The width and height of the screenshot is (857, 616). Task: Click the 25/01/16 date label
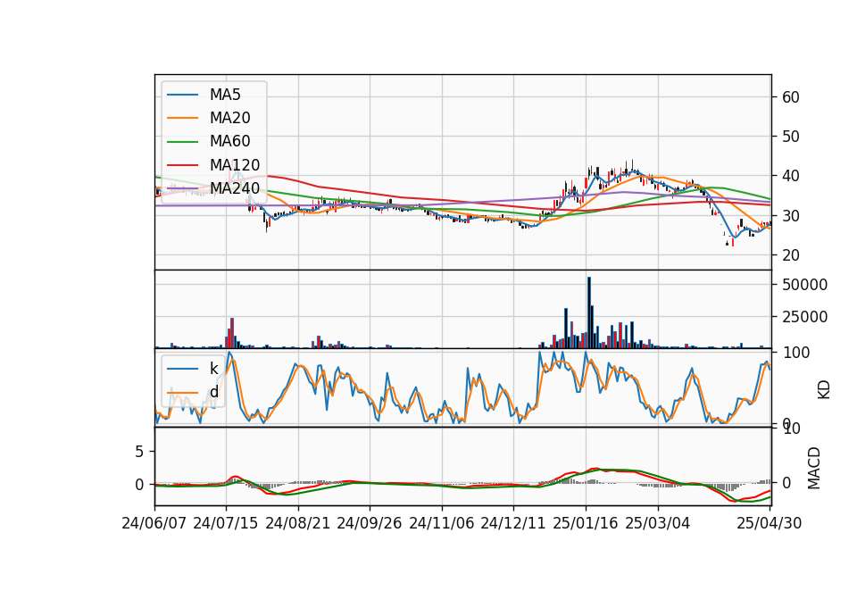(586, 523)
